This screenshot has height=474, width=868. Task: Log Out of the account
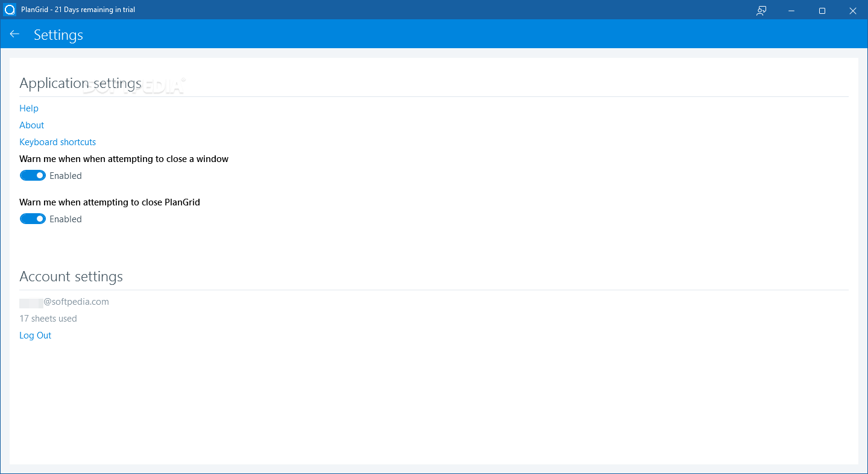coord(36,335)
